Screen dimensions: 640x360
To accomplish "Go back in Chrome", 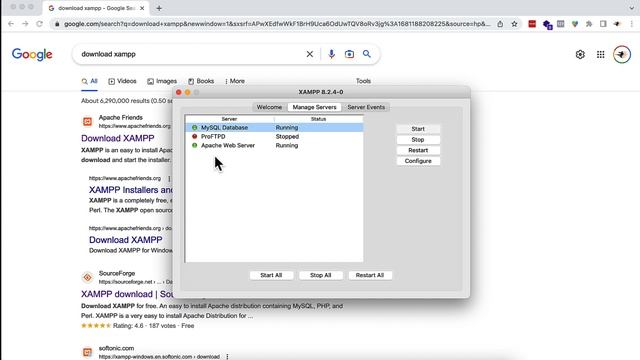I will click(11, 24).
